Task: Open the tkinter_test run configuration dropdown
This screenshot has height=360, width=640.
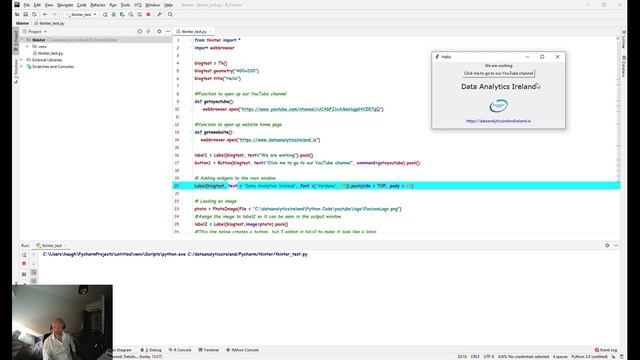Action: coord(82,14)
